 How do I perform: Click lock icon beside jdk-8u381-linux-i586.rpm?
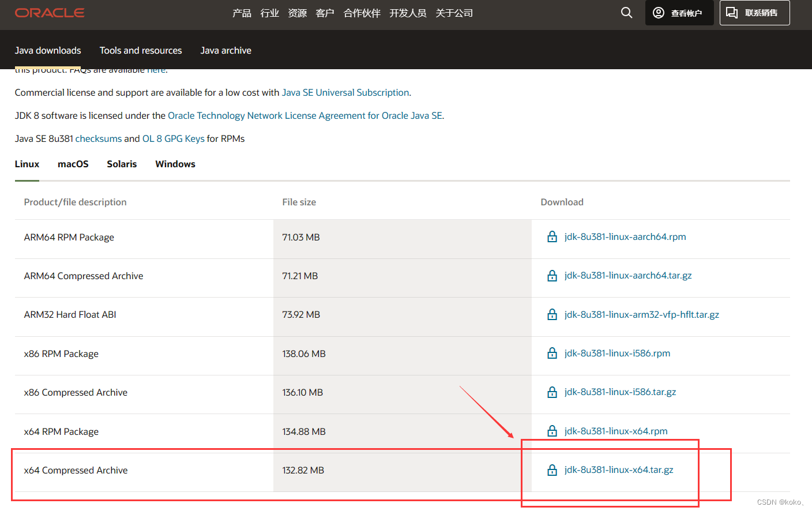point(552,353)
